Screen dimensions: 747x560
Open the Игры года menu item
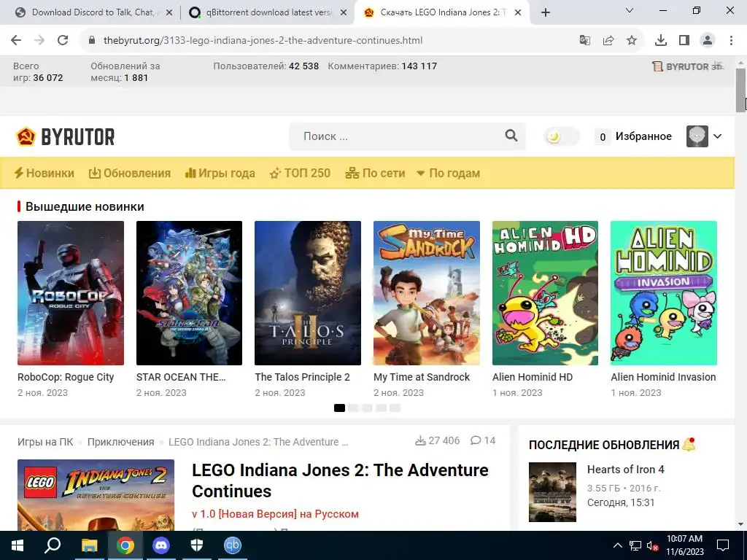(220, 173)
